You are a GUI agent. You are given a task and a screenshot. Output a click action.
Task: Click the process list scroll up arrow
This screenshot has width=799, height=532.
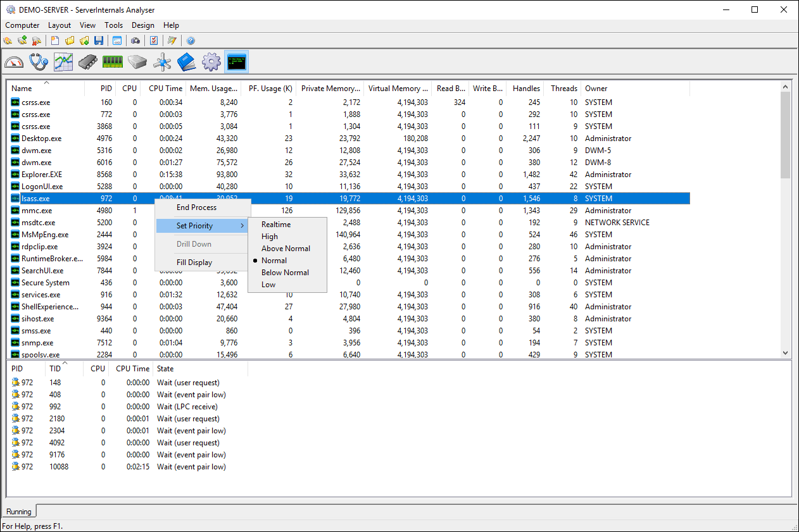[786, 86]
